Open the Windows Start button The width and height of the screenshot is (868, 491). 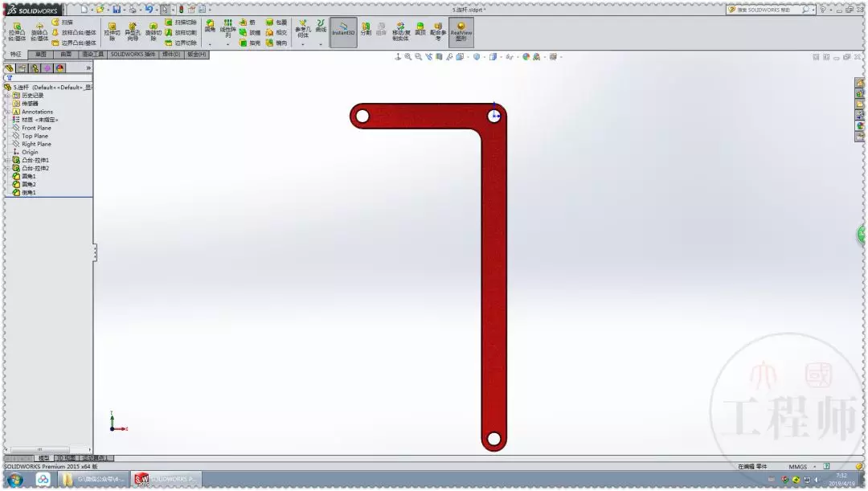pyautogui.click(x=14, y=480)
